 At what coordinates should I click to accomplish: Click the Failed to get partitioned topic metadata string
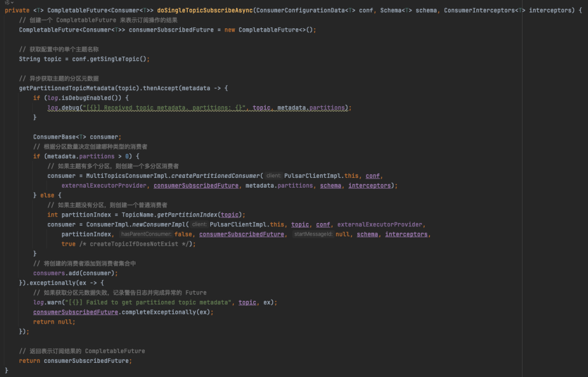coord(148,303)
